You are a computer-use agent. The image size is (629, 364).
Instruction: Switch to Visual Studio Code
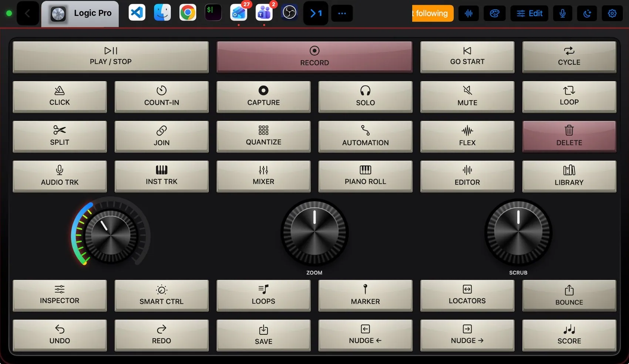pyautogui.click(x=137, y=13)
